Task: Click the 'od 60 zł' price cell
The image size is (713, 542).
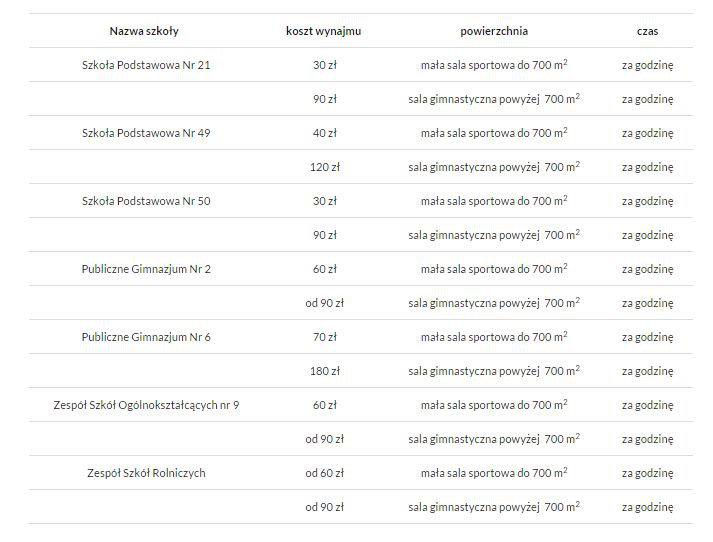Action: 325,473
